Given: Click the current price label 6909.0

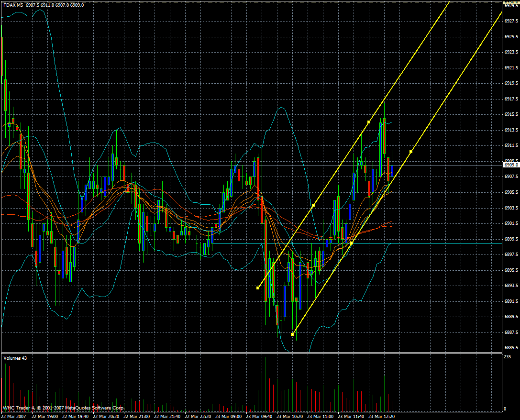Looking at the screenshot, I should (x=510, y=165).
